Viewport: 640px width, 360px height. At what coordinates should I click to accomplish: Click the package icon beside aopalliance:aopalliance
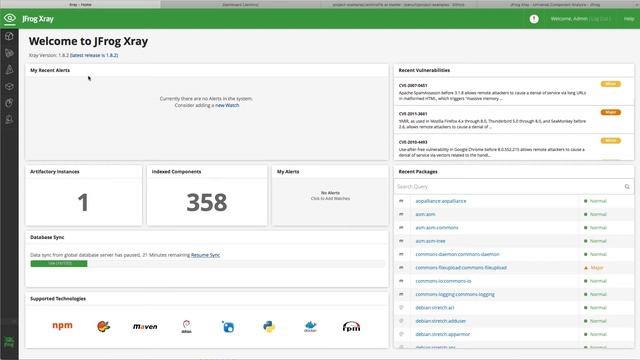point(401,201)
